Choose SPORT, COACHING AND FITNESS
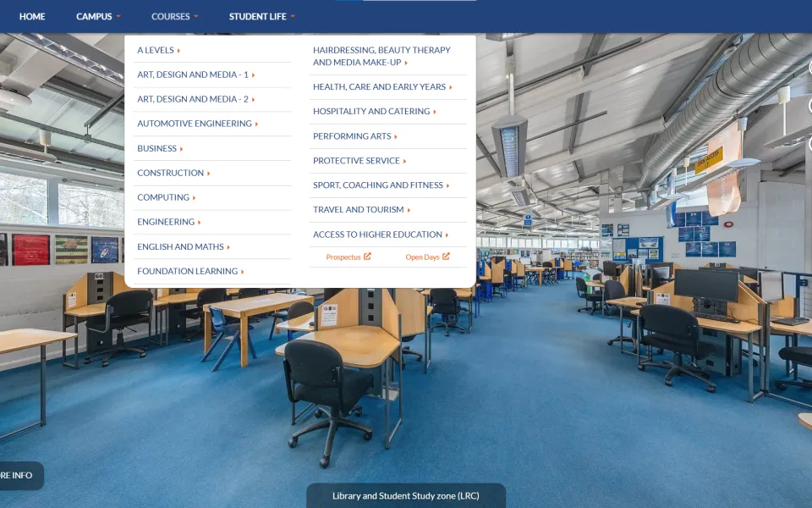 click(381, 185)
